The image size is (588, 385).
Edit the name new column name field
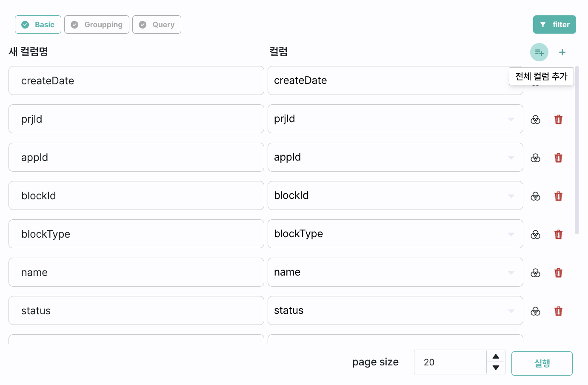(x=136, y=272)
